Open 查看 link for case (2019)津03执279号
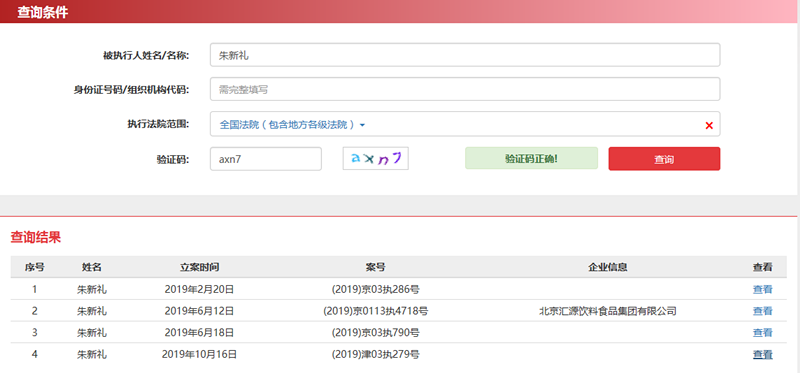The width and height of the screenshot is (800, 373). coord(762,354)
